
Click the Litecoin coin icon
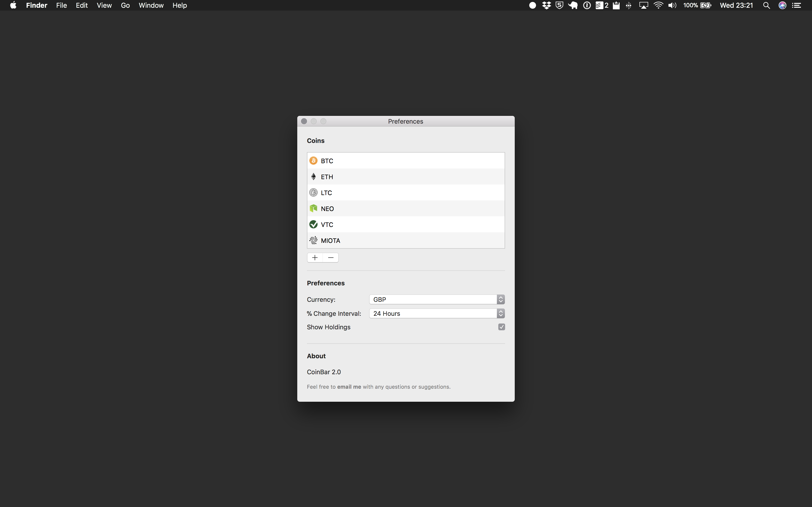[313, 192]
